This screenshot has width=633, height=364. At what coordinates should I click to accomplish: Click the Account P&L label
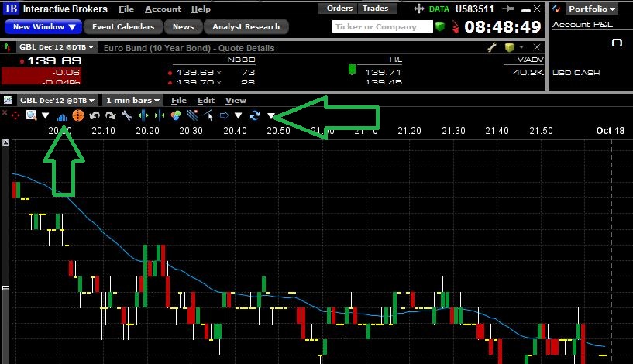[x=583, y=25]
